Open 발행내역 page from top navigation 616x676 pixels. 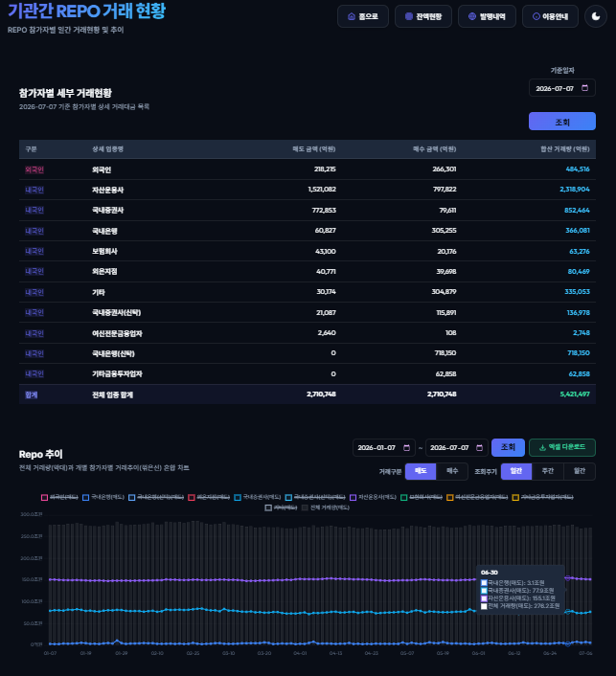coord(487,16)
